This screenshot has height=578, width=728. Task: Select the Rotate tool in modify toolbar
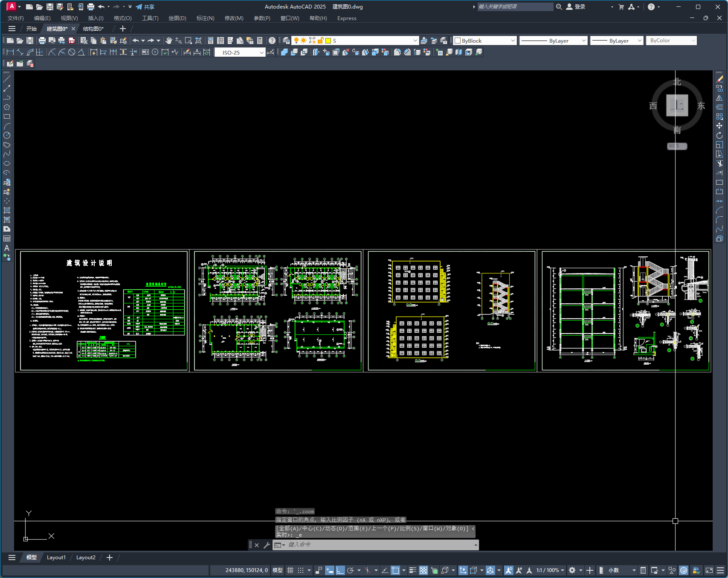pos(719,135)
